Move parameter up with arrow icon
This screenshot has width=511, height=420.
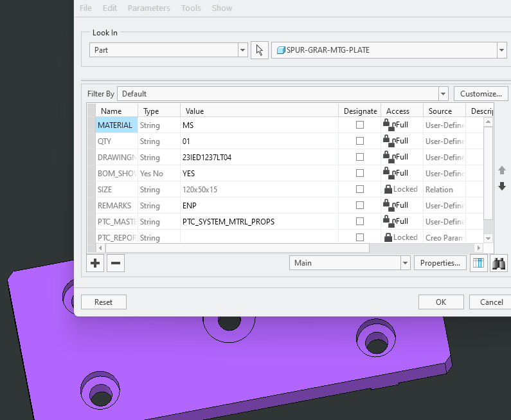point(502,170)
